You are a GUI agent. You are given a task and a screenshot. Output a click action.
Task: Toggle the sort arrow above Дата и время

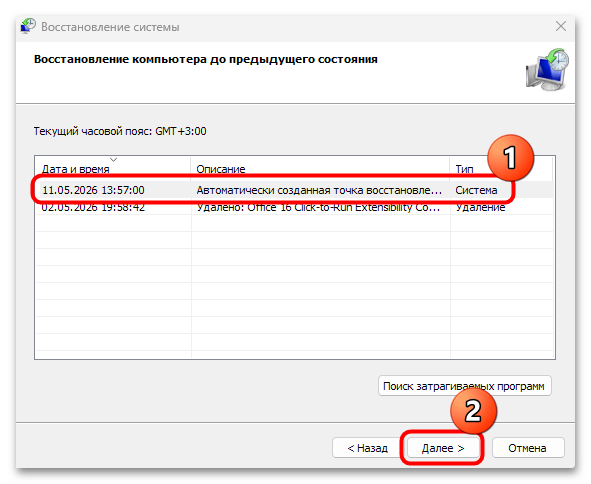(x=113, y=160)
